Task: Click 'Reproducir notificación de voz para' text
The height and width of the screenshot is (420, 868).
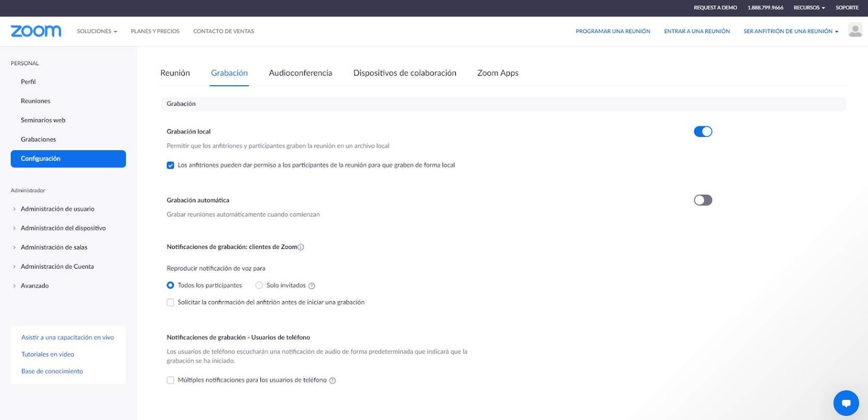Action: coord(216,269)
